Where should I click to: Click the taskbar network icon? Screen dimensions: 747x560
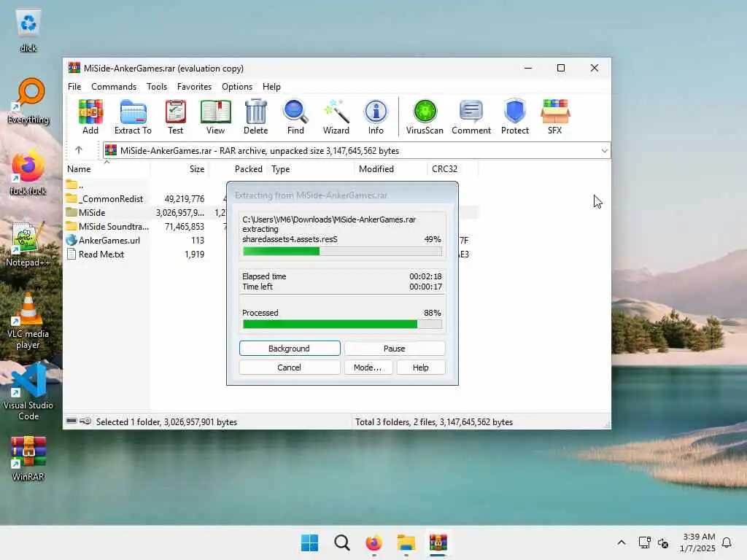click(x=645, y=542)
